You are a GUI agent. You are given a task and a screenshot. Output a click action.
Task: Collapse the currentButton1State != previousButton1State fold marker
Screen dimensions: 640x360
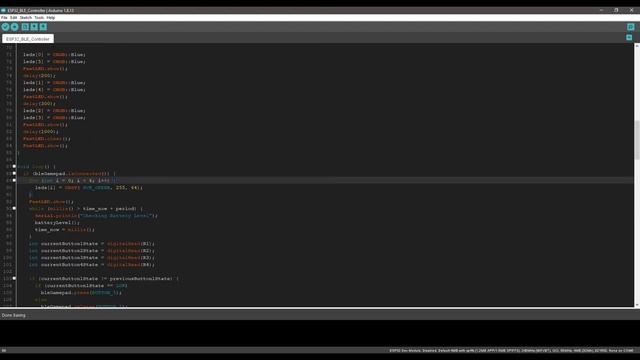click(14, 278)
